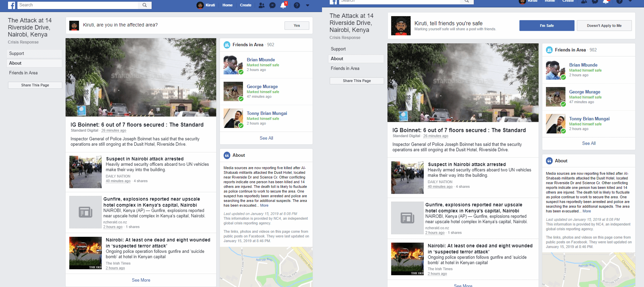
Task: Open Brian Mbunde profile in right screenshot
Action: (583, 65)
